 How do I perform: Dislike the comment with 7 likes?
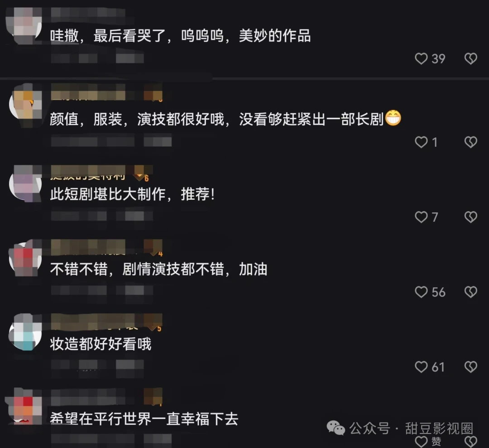click(x=470, y=217)
